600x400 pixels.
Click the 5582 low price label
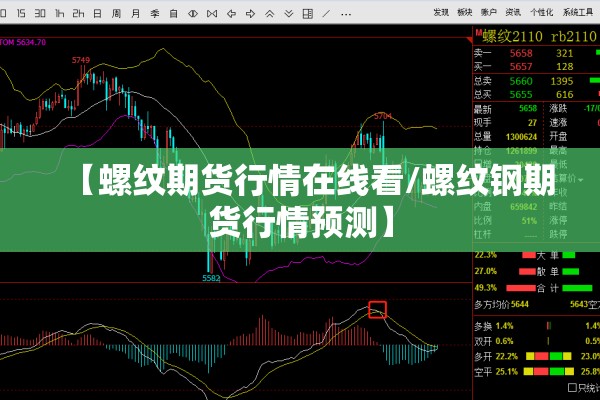tap(211, 278)
